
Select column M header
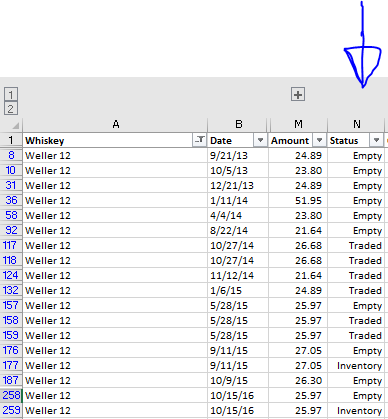[x=298, y=125]
